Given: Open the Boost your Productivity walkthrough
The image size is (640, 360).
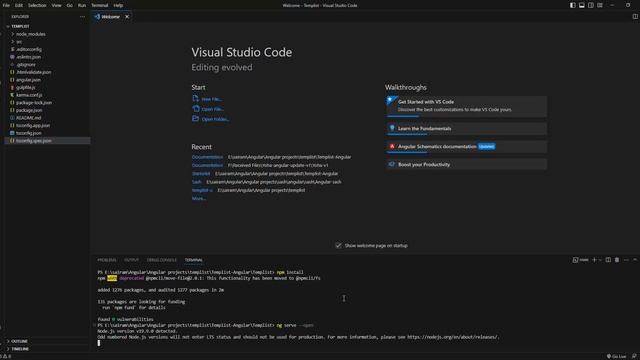Looking at the screenshot, I should (x=467, y=164).
